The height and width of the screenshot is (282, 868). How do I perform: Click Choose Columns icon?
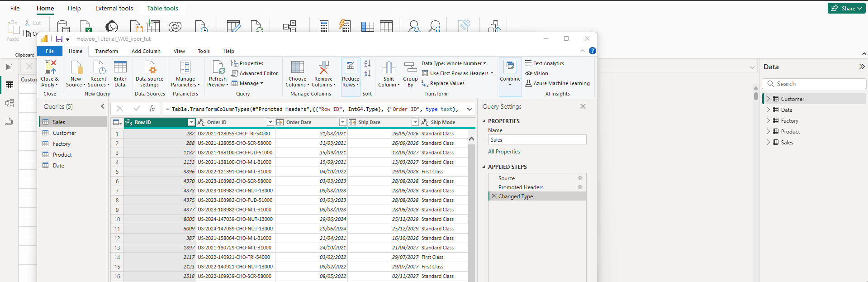[x=297, y=67]
